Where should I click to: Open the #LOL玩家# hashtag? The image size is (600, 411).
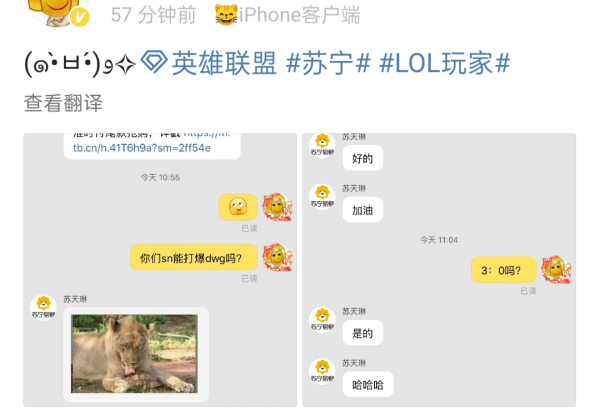[445, 63]
